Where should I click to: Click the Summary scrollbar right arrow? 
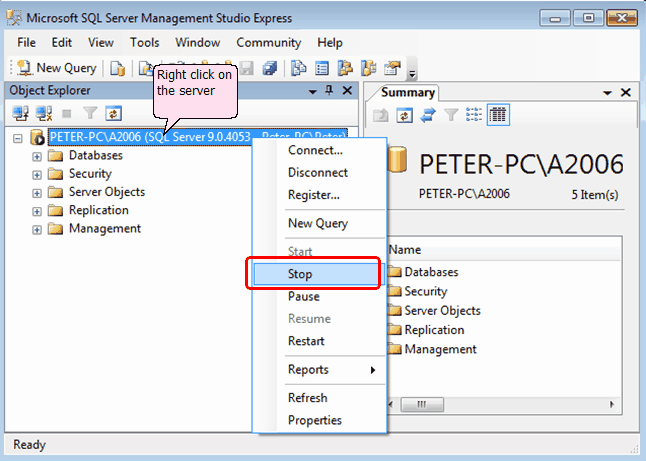tap(612, 404)
